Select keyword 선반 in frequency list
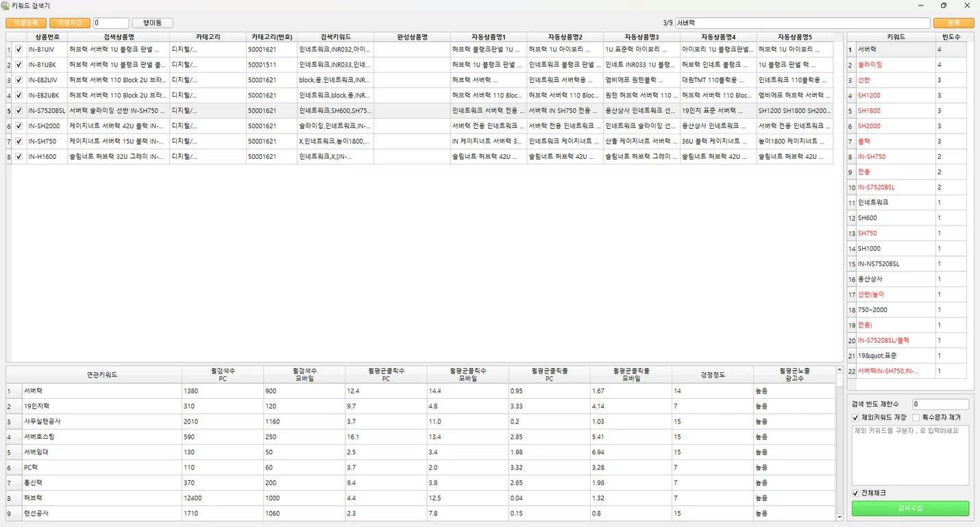The image size is (980, 527). (x=896, y=80)
